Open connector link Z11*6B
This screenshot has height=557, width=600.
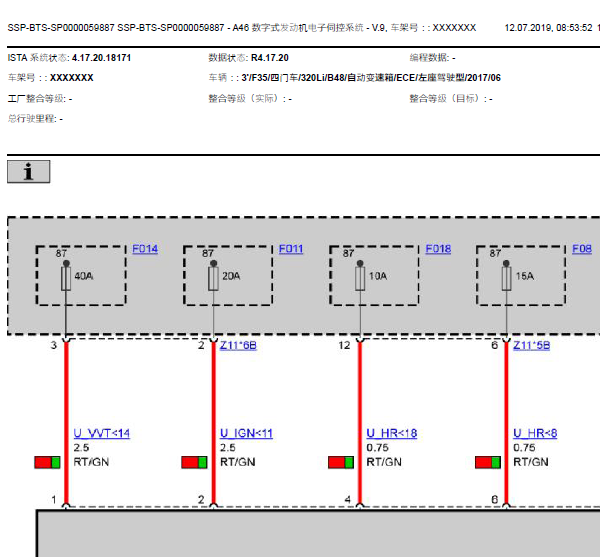(x=238, y=345)
